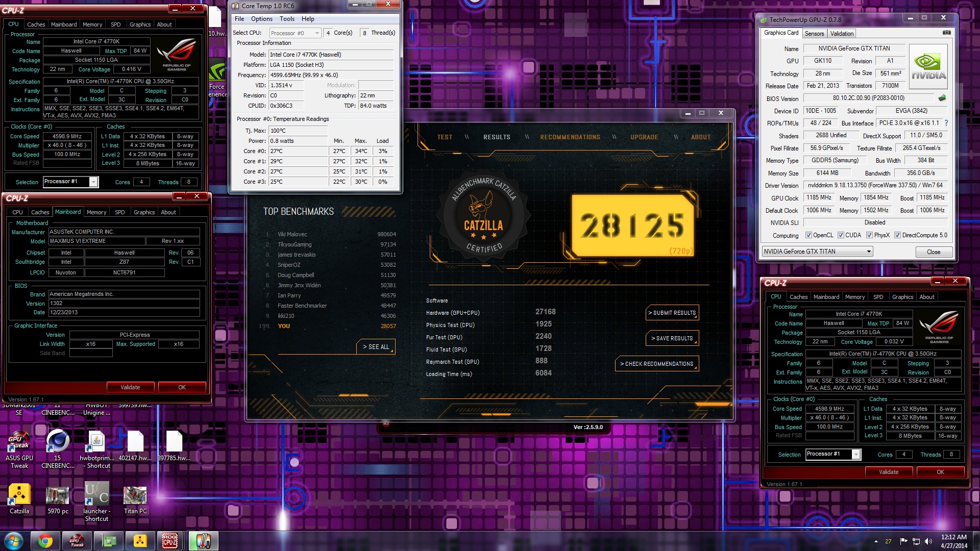
Task: Click the Core Temp thermometer taskbar icon
Action: pos(203,541)
